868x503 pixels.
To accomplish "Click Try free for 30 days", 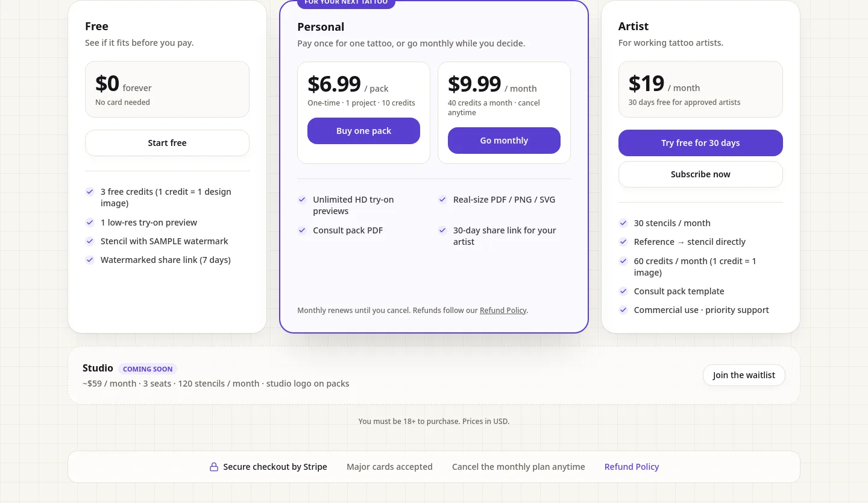I will point(700,143).
